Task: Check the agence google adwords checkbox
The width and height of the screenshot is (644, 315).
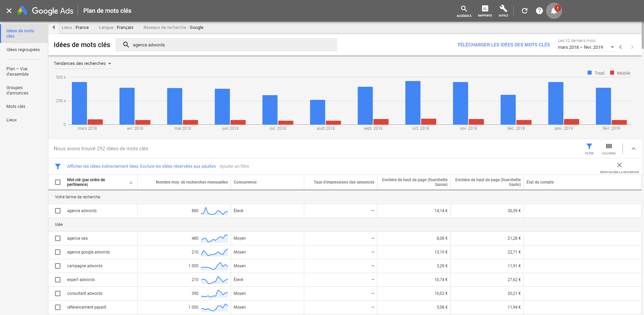Action: 58,252
